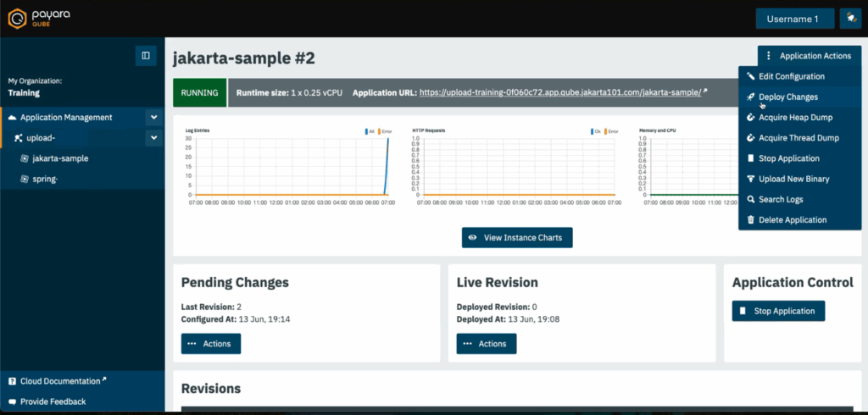Click the Delete Application trash icon

(750, 220)
